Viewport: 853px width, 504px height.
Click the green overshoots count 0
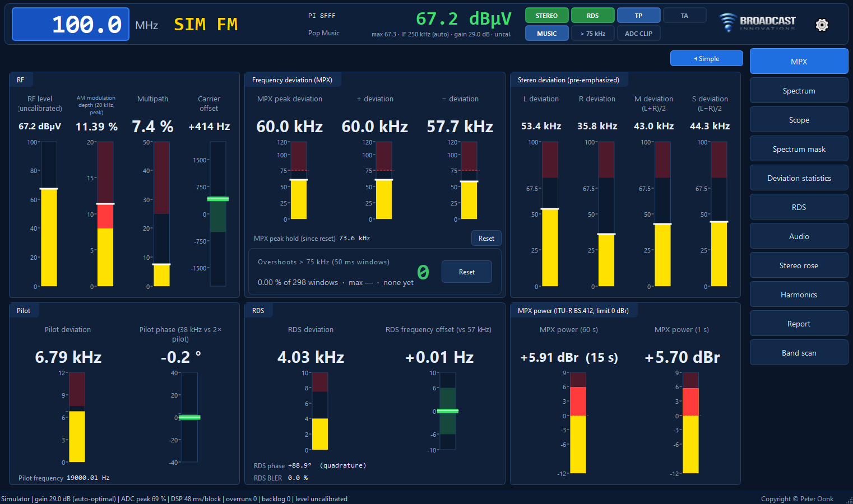click(423, 272)
